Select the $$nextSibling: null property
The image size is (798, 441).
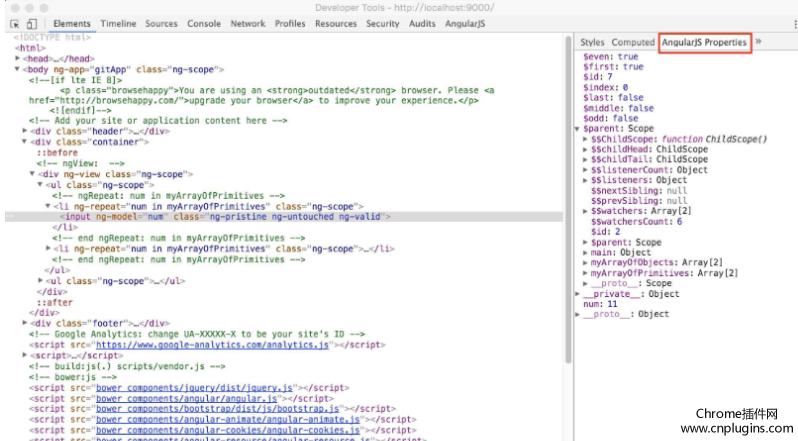pos(639,191)
